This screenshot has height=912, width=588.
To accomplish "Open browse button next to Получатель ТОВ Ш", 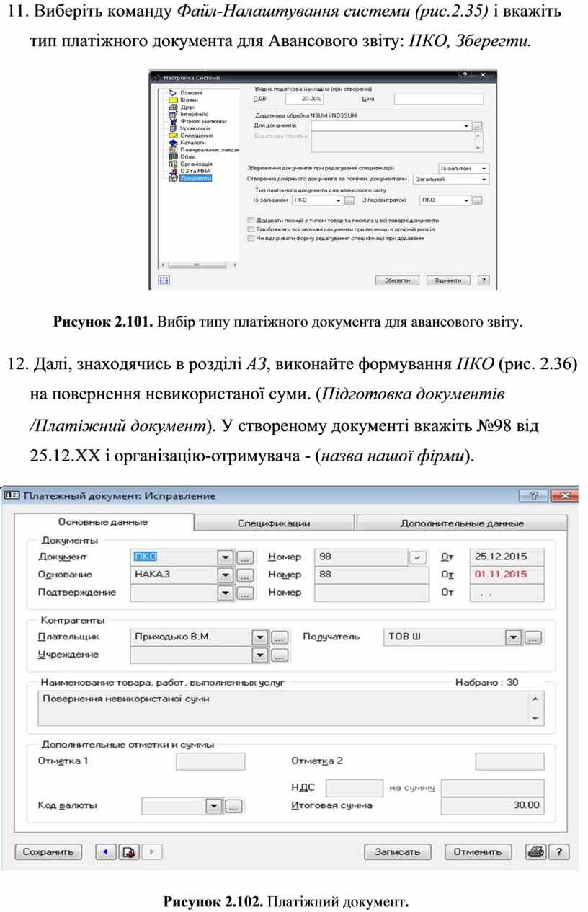I will (x=533, y=637).
